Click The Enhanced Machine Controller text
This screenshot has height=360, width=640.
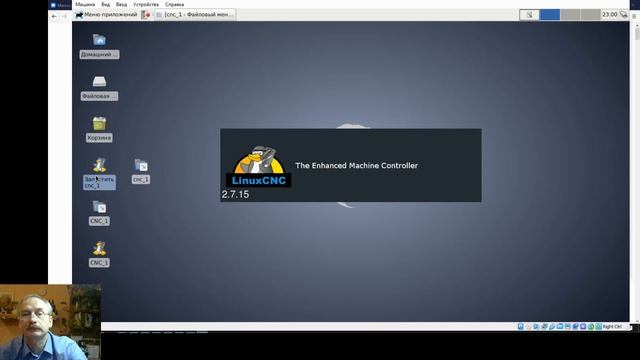[356, 165]
